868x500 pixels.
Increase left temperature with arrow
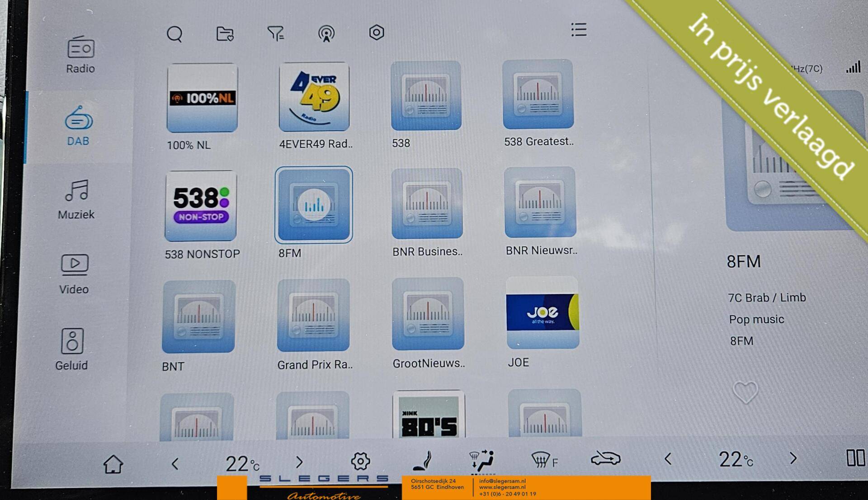click(299, 462)
